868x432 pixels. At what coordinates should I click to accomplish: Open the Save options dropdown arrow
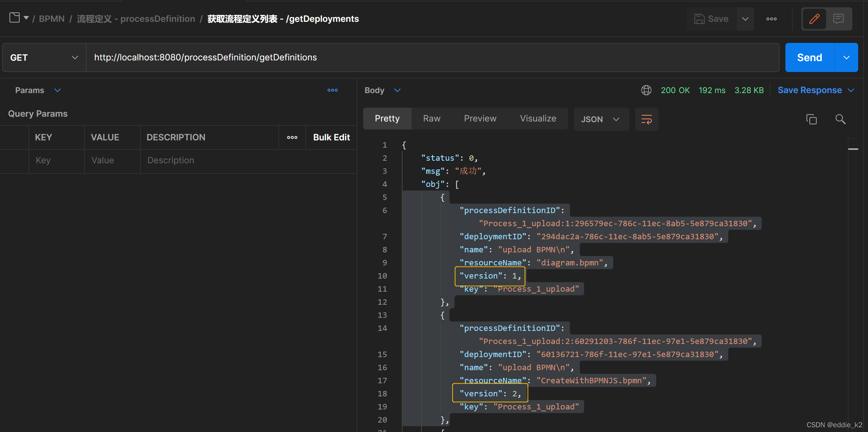745,19
